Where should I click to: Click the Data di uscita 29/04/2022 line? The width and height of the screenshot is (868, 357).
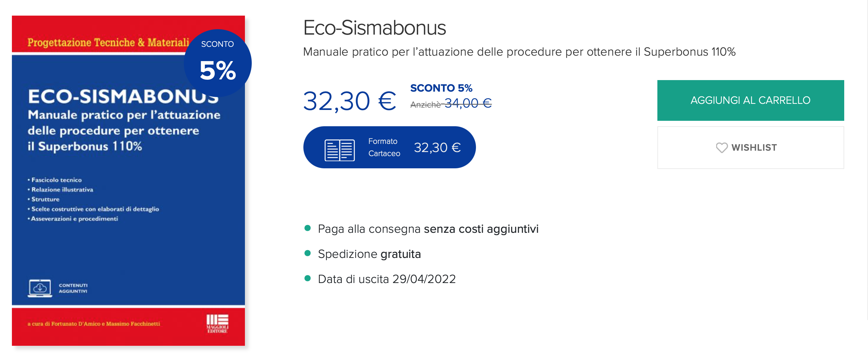pos(387,279)
